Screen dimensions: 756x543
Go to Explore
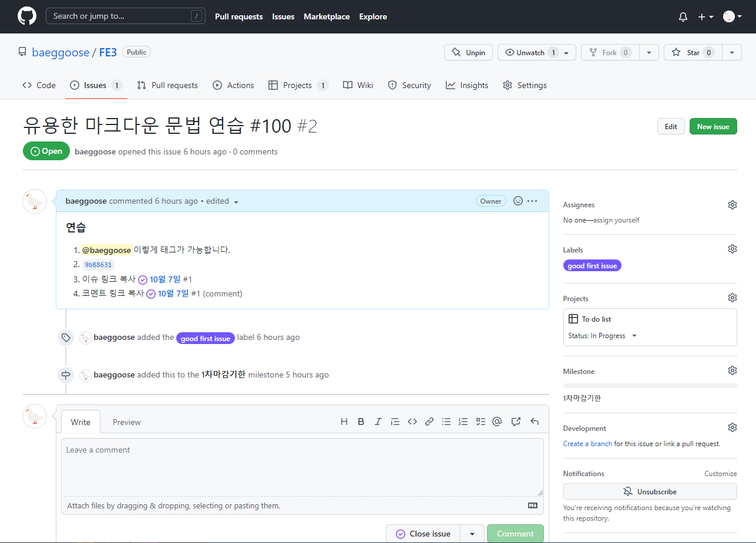pyautogui.click(x=373, y=16)
